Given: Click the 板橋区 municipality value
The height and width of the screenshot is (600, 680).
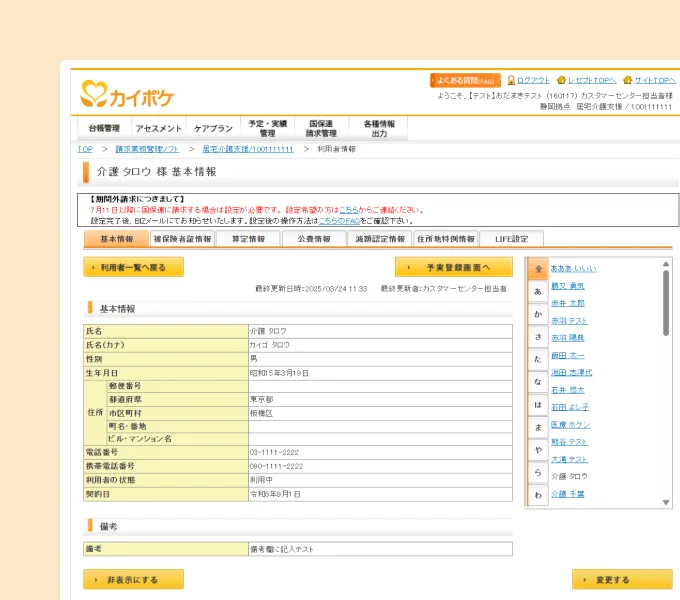Looking at the screenshot, I should (x=261, y=413).
